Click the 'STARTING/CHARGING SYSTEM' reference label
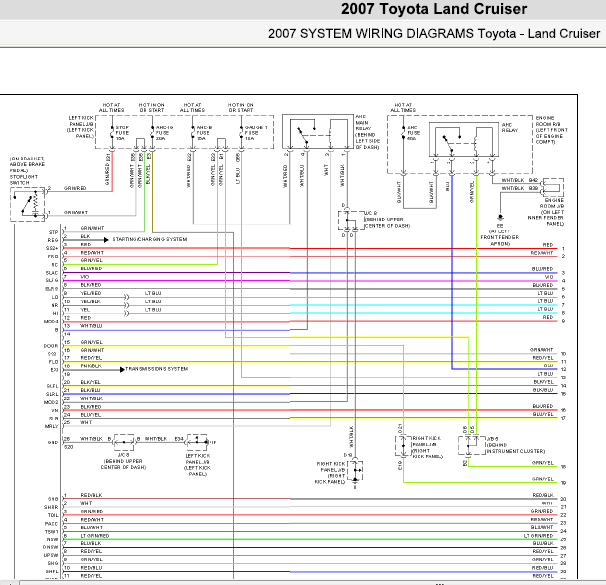The height and width of the screenshot is (585, 606). [x=150, y=239]
